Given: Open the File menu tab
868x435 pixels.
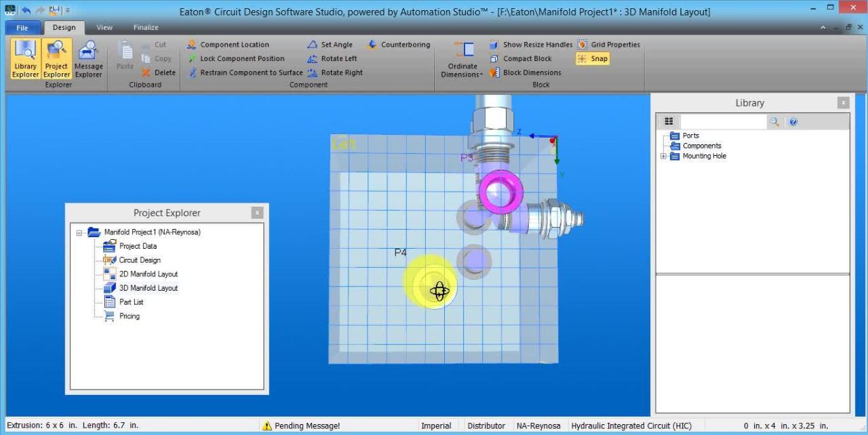Looking at the screenshot, I should pyautogui.click(x=22, y=28).
